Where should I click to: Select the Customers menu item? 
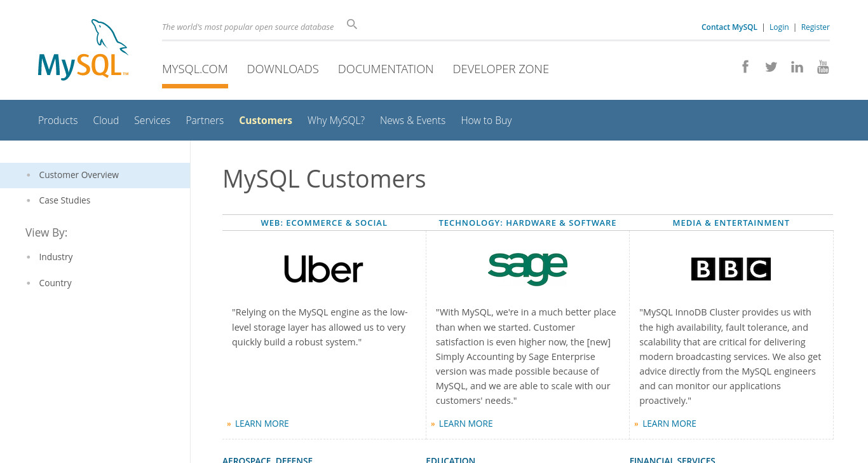tap(266, 120)
